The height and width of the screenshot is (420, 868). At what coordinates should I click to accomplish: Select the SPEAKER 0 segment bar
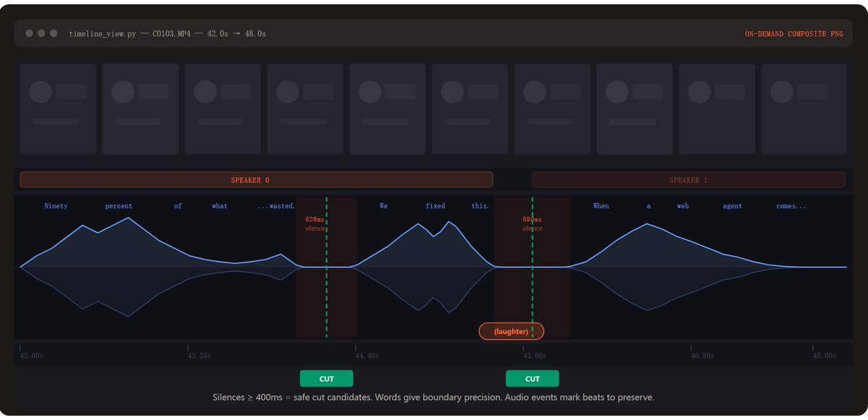pyautogui.click(x=256, y=180)
